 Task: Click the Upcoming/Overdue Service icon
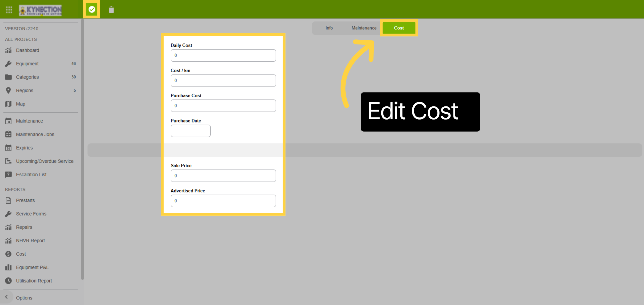(x=9, y=161)
